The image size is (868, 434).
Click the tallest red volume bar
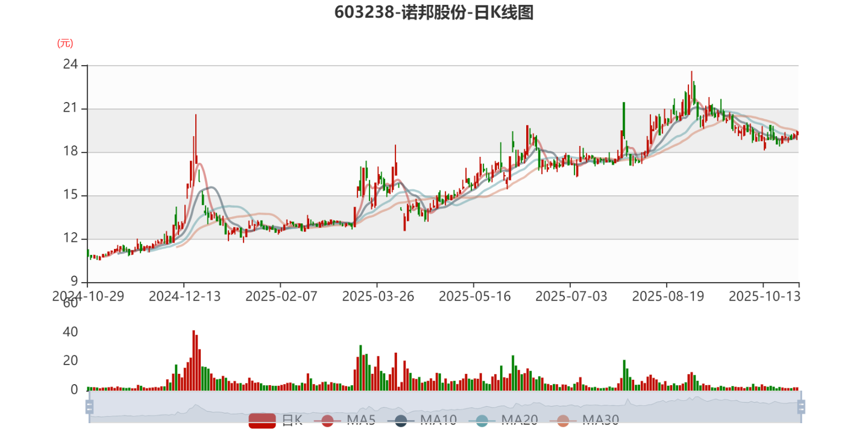[x=194, y=360]
